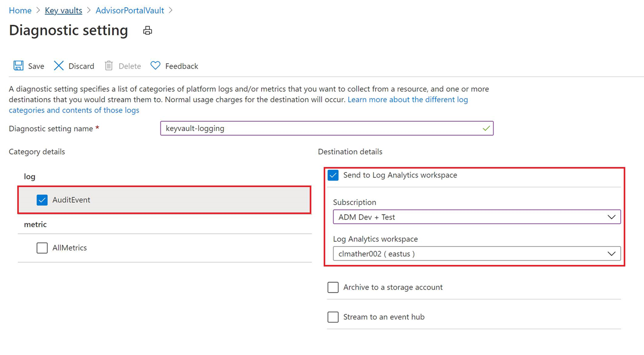Click the Save disk icon

[x=19, y=66]
